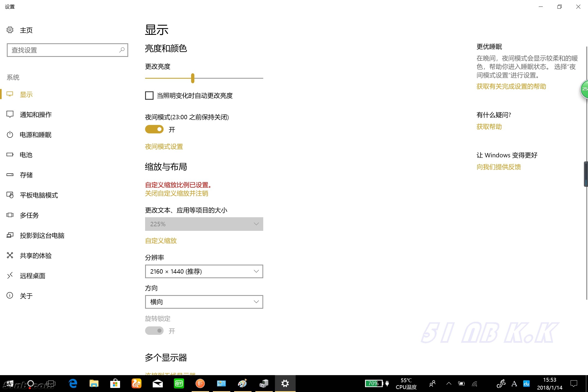Open the night mode settings (夜间模式设置) link
The image size is (588, 392).
point(164,147)
